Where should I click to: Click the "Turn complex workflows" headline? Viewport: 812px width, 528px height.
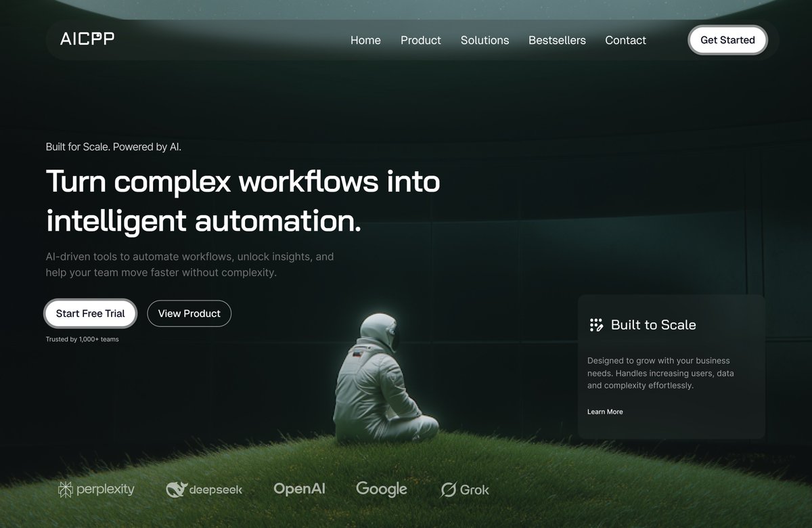click(243, 201)
